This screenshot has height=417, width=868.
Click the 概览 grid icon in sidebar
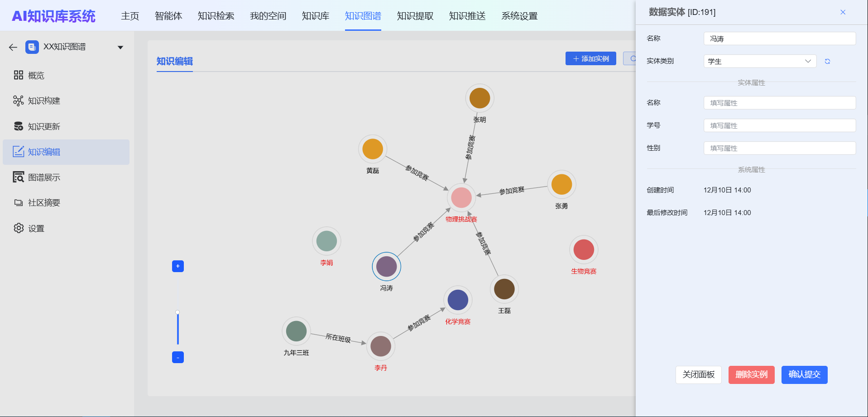tap(19, 75)
